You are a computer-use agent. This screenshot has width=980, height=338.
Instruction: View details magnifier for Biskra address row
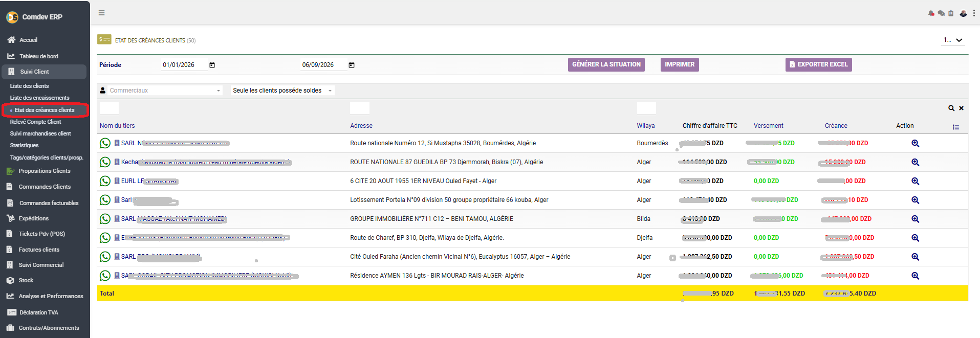coord(916,162)
